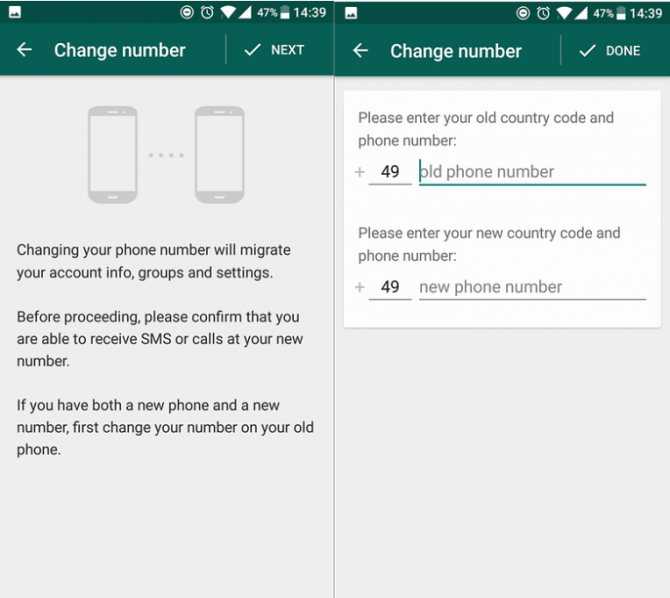This screenshot has height=598, width=670.
Task: Tap the left screen's Change number title
Action: click(120, 50)
